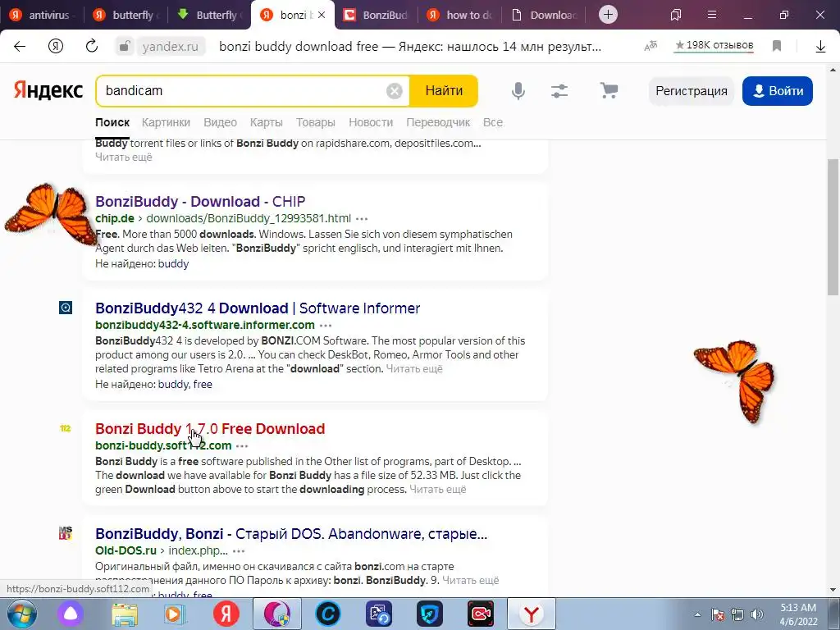
Task: Click the page vertical scrollbar thumb
Action: point(833,226)
